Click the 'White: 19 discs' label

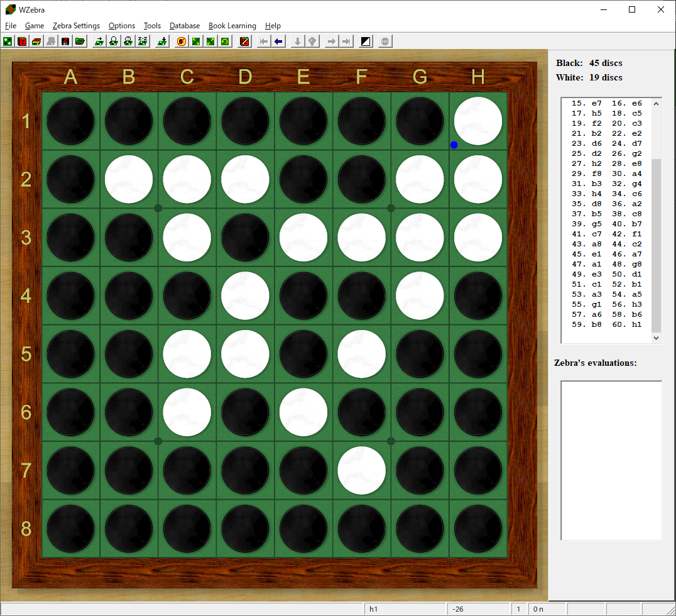(x=589, y=78)
